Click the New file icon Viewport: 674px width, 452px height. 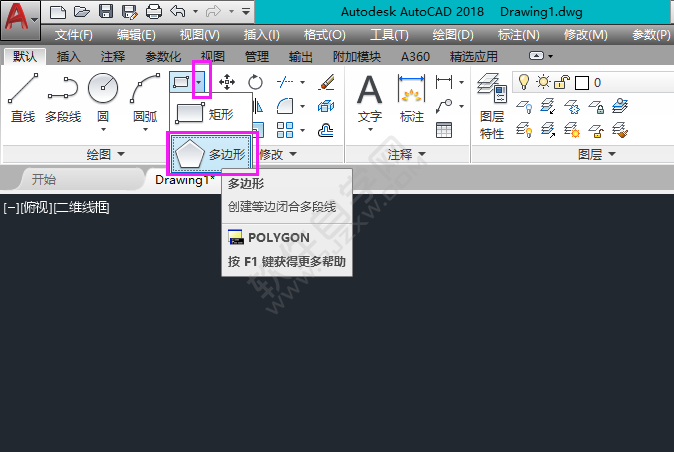point(58,12)
